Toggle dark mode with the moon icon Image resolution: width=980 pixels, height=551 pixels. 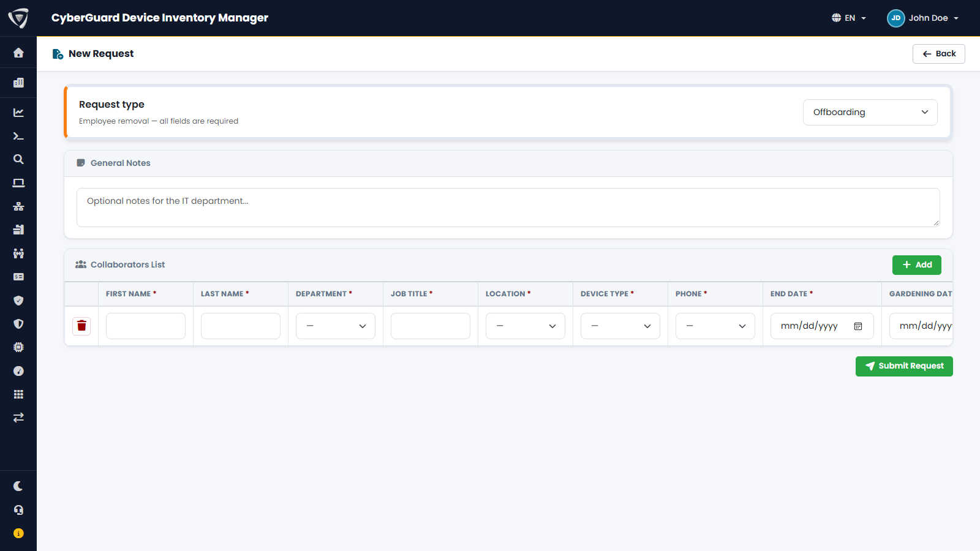click(18, 486)
